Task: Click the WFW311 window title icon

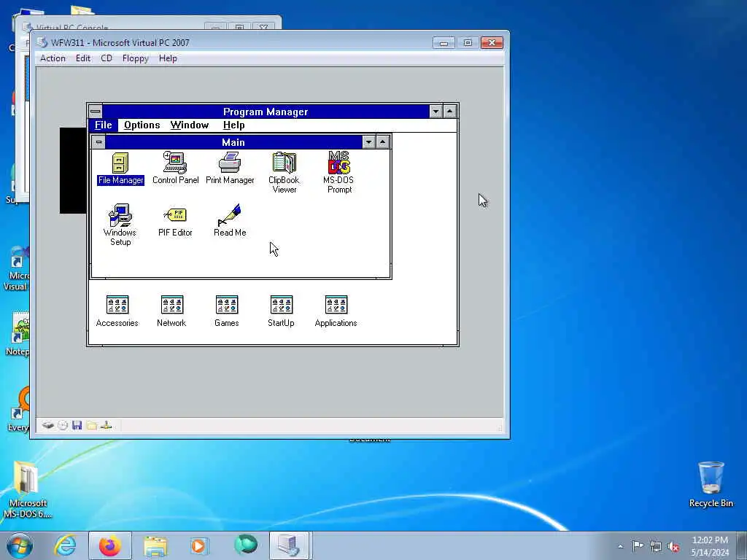Action: click(42, 42)
